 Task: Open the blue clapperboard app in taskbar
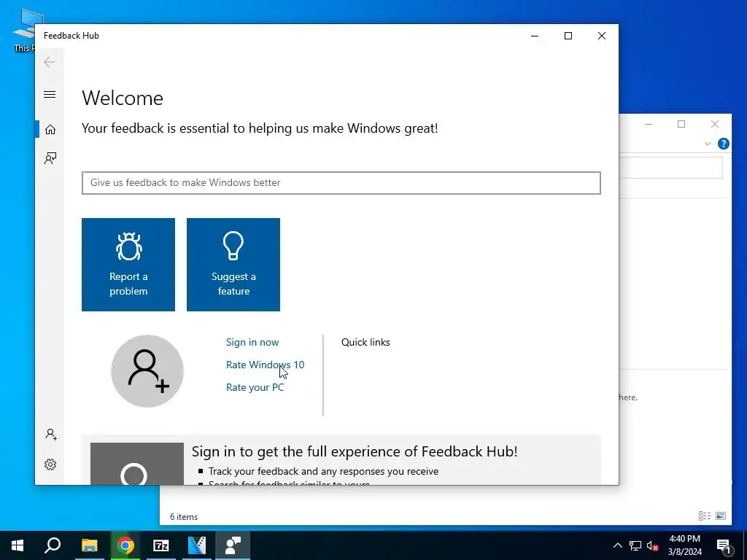pos(197,545)
